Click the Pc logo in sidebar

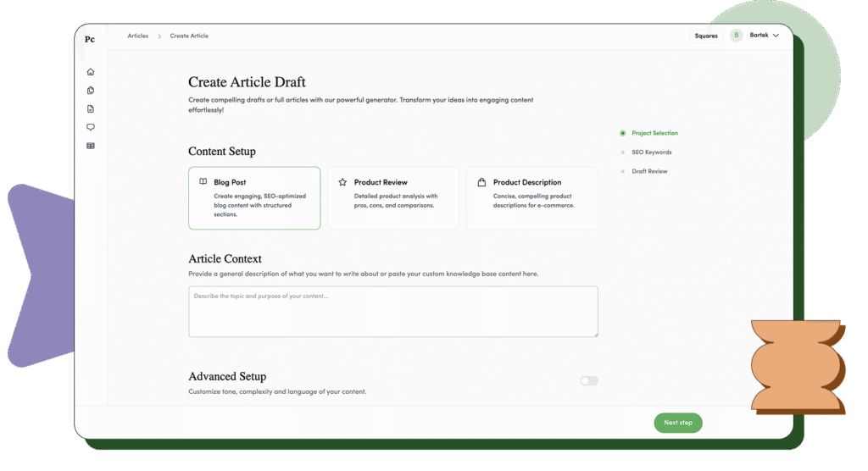pos(90,39)
